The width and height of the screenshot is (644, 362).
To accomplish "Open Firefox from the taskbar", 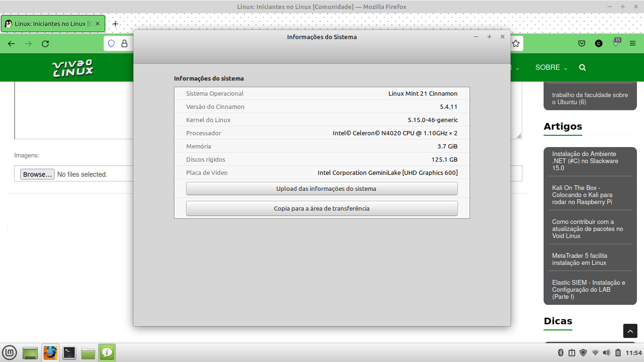I will [50, 353].
